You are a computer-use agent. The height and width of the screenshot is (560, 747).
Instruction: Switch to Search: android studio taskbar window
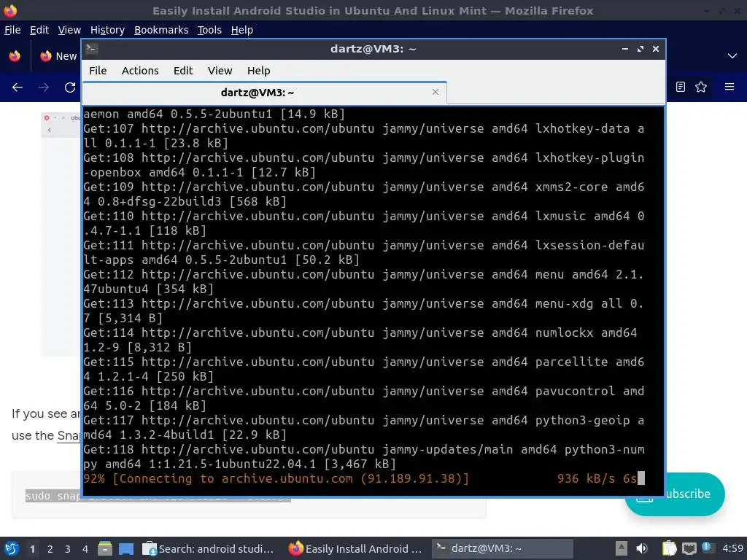click(209, 548)
